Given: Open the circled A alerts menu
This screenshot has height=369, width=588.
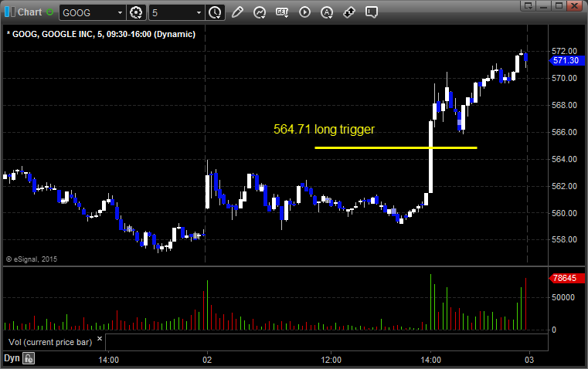Looking at the screenshot, I should coord(327,12).
